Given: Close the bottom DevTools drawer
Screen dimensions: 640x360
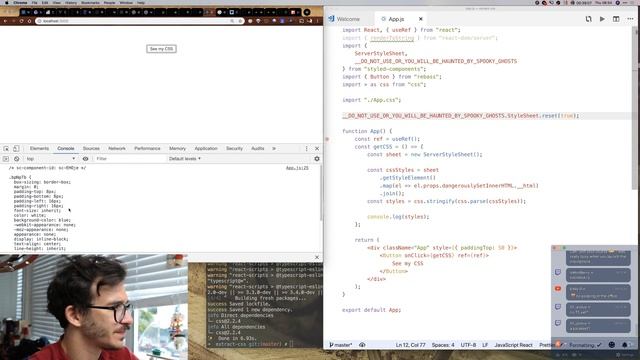Looking at the screenshot, I should point(317,258).
